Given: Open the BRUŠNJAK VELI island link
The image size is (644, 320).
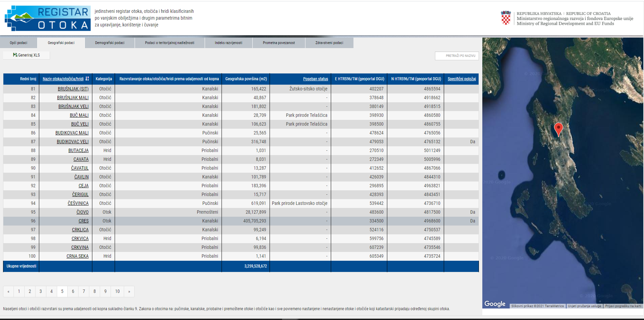Looking at the screenshot, I should click(73, 106).
